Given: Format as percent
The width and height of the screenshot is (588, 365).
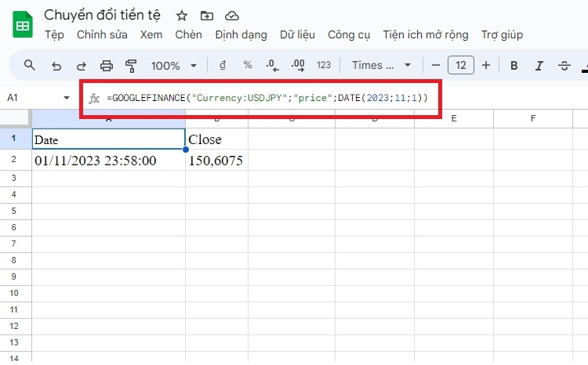Looking at the screenshot, I should (x=248, y=65).
